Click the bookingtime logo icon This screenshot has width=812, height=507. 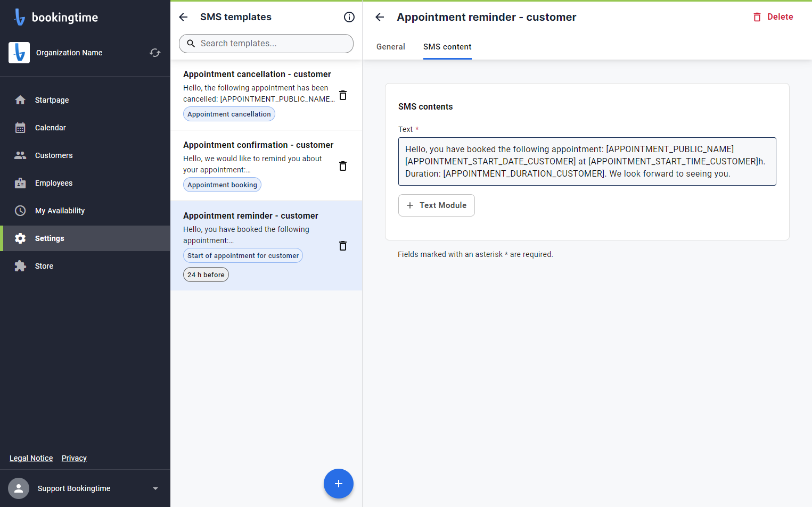pyautogui.click(x=20, y=17)
